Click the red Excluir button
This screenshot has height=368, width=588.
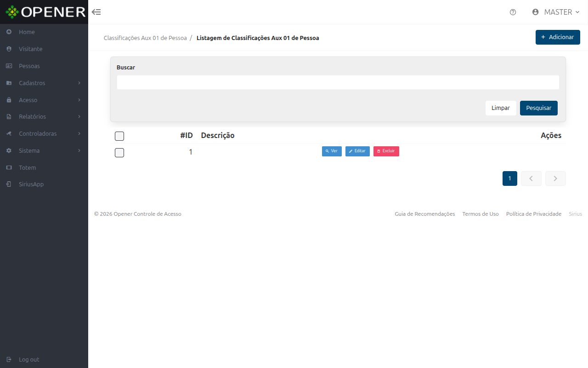[x=386, y=151]
